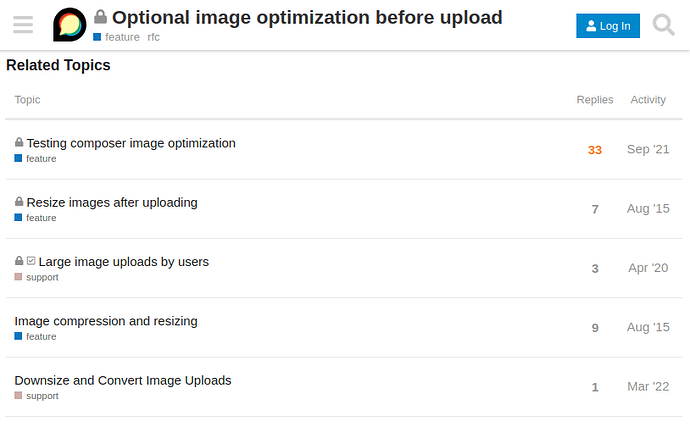Open Image compression and resizing topic
The width and height of the screenshot is (690, 427).
coord(106,321)
